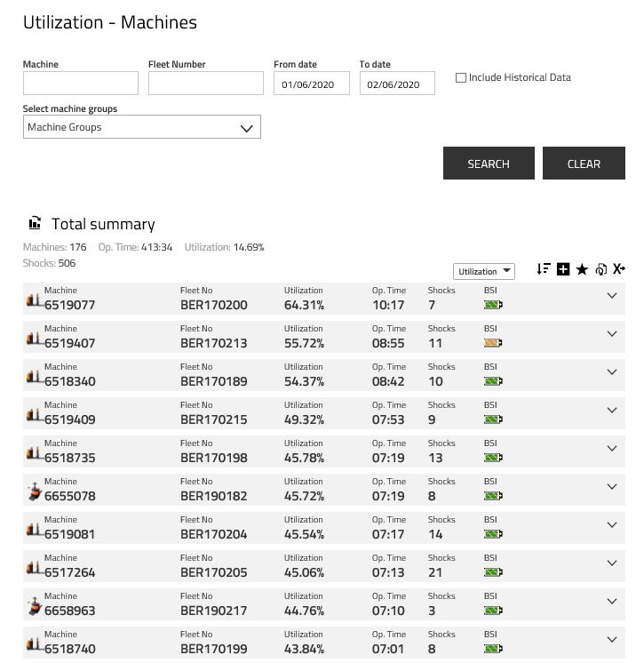Click the black plus expand-all icon
644x663 pixels.
point(563,269)
